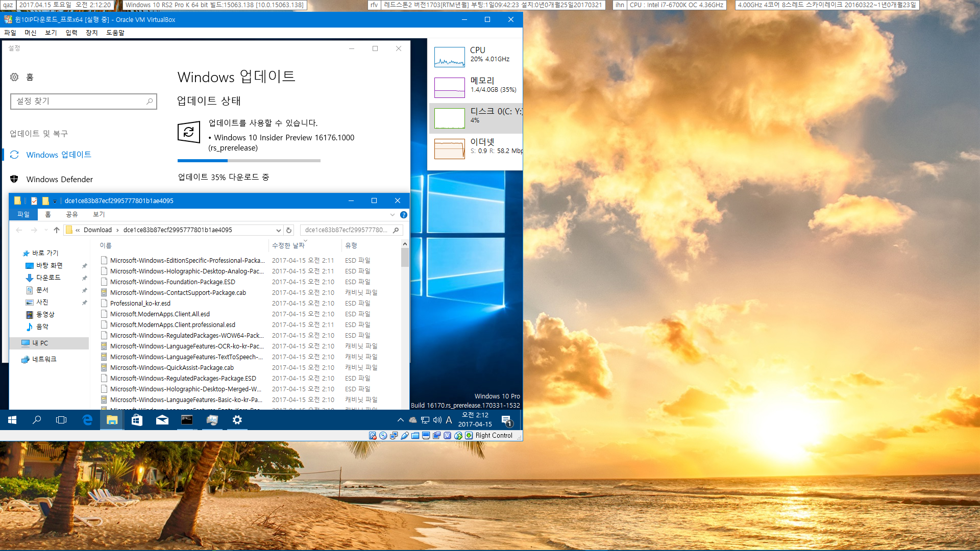Open the 머신 menu in VirtualBox
Image resolution: width=980 pixels, height=551 pixels.
point(31,33)
